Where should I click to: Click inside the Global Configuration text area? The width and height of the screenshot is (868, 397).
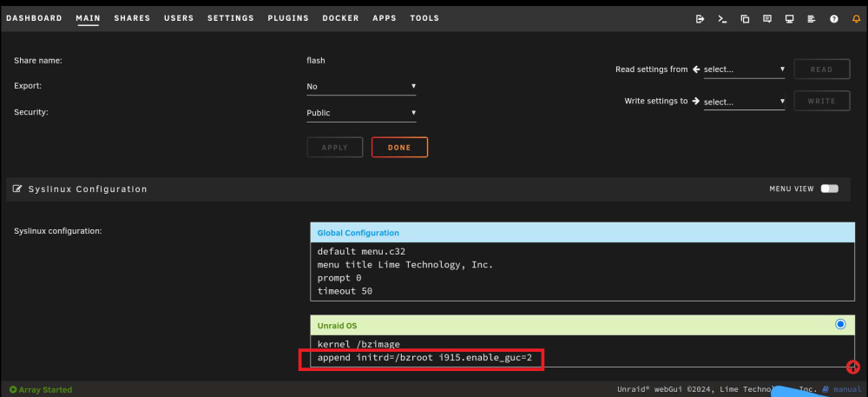click(x=582, y=271)
